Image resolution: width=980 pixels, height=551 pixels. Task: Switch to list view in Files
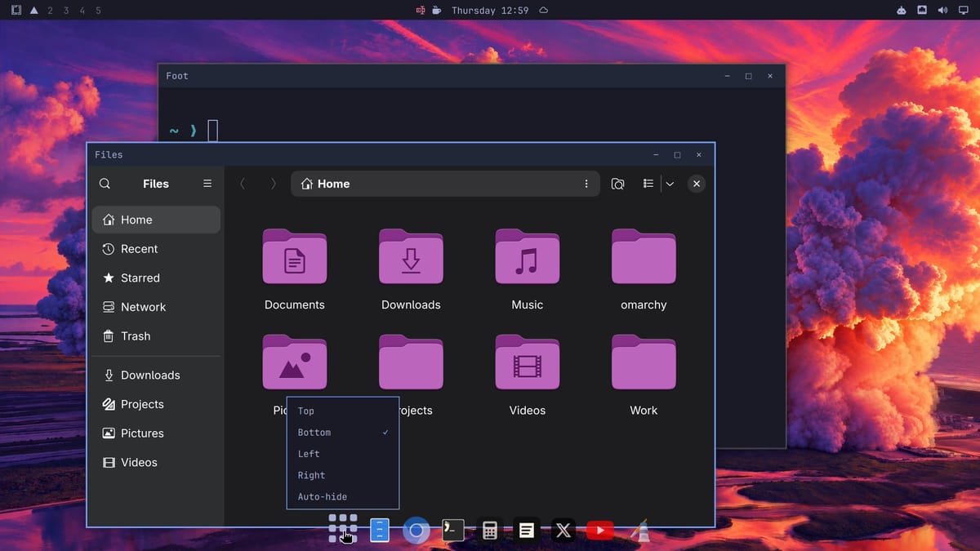[648, 184]
